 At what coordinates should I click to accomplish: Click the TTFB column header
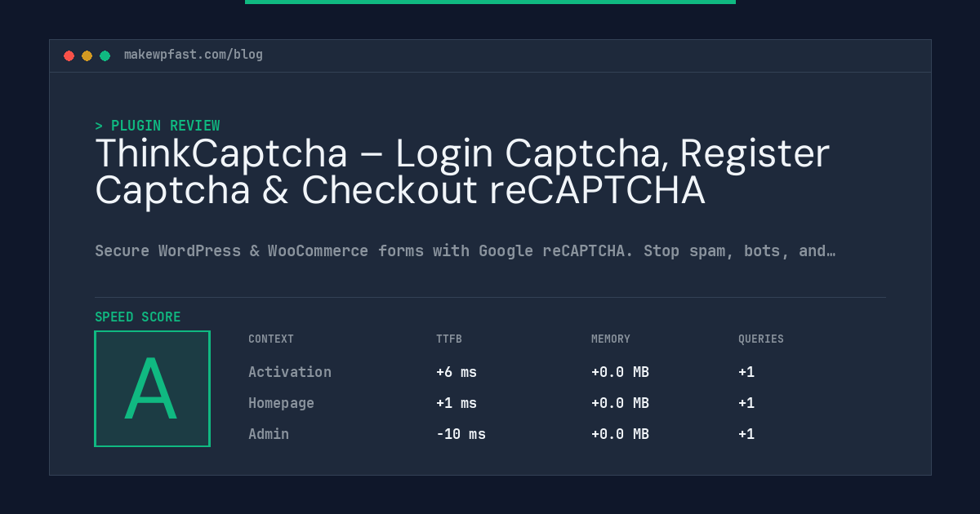tap(449, 339)
